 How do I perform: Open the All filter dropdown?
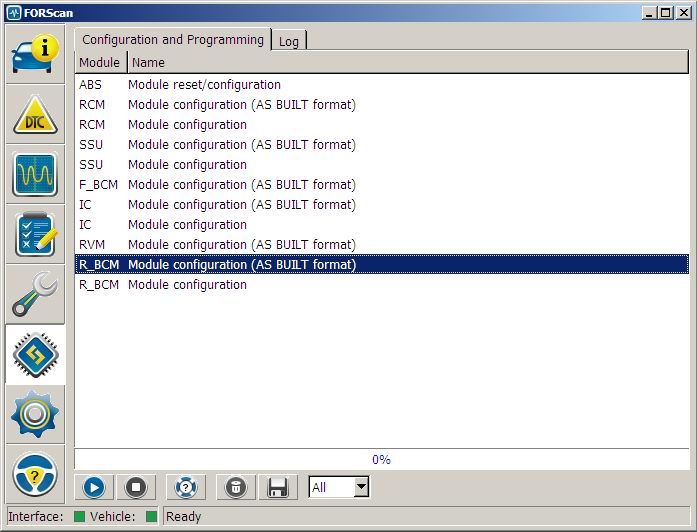pos(339,487)
